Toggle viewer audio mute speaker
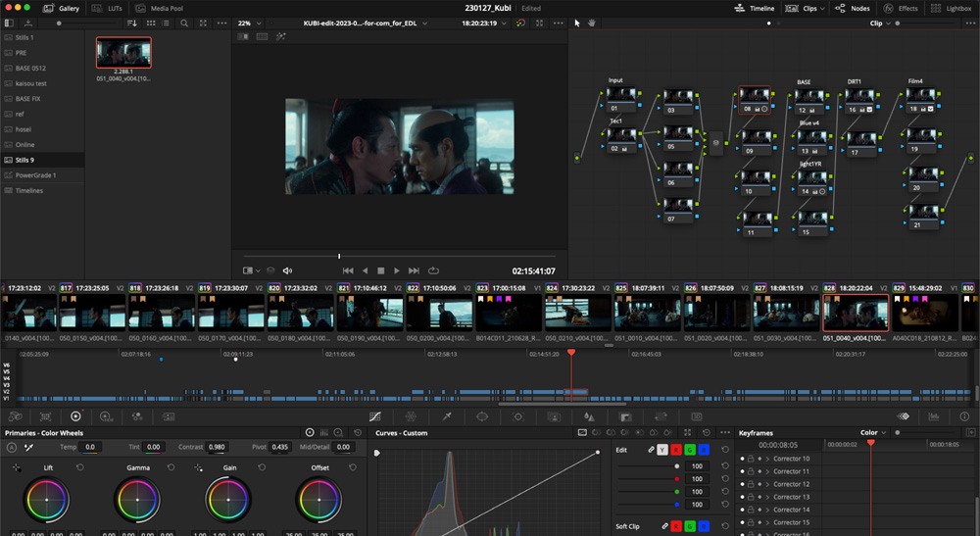The height and width of the screenshot is (536, 980). tap(287, 270)
